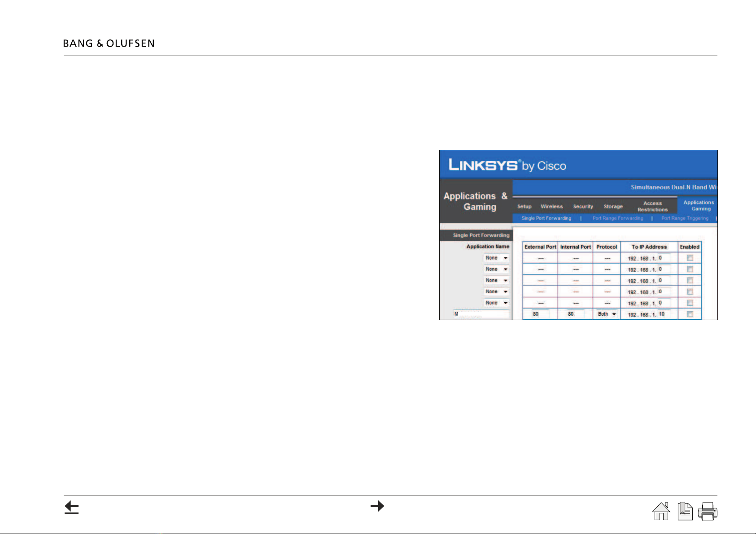Click the application name field starting with M
This screenshot has height=534, width=756.
click(481, 314)
